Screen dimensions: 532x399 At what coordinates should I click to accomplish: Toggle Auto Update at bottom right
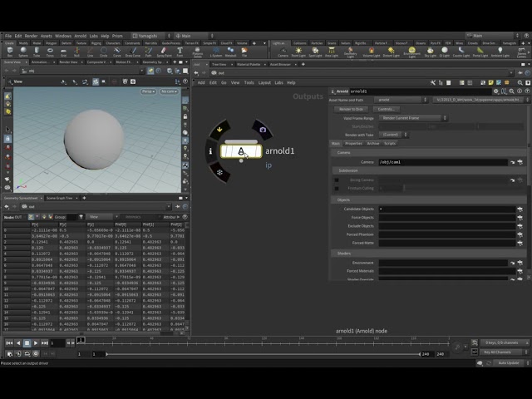pyautogui.click(x=509, y=363)
